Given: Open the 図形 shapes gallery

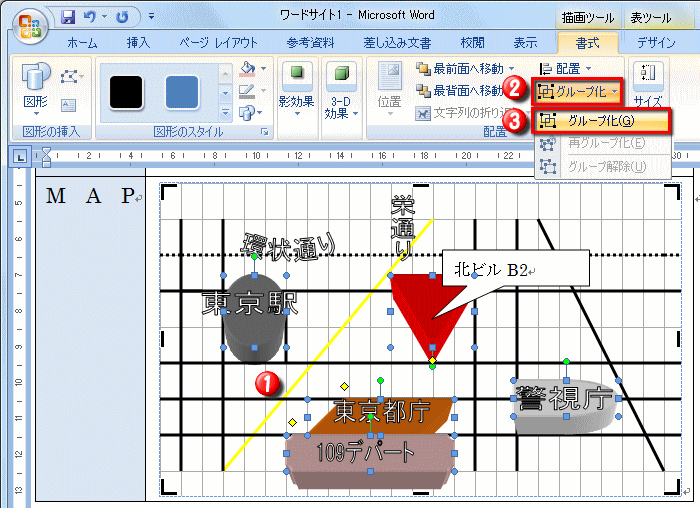Looking at the screenshot, I should (x=35, y=88).
